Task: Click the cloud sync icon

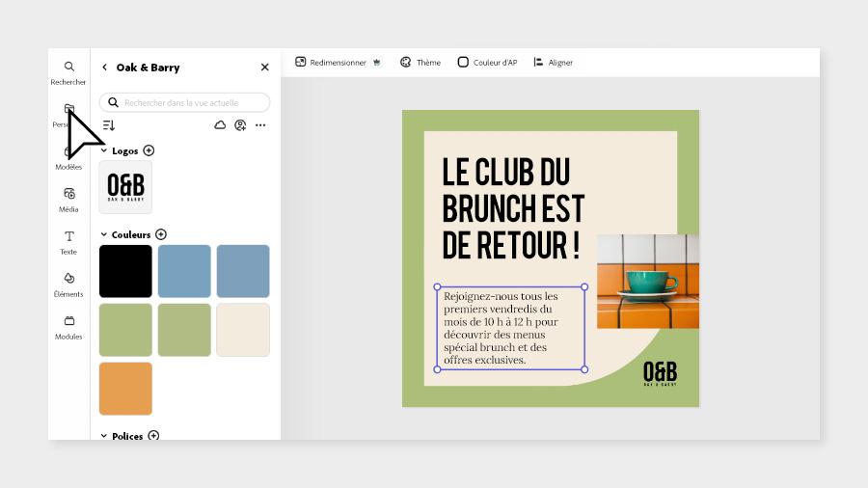Action: pyautogui.click(x=220, y=125)
